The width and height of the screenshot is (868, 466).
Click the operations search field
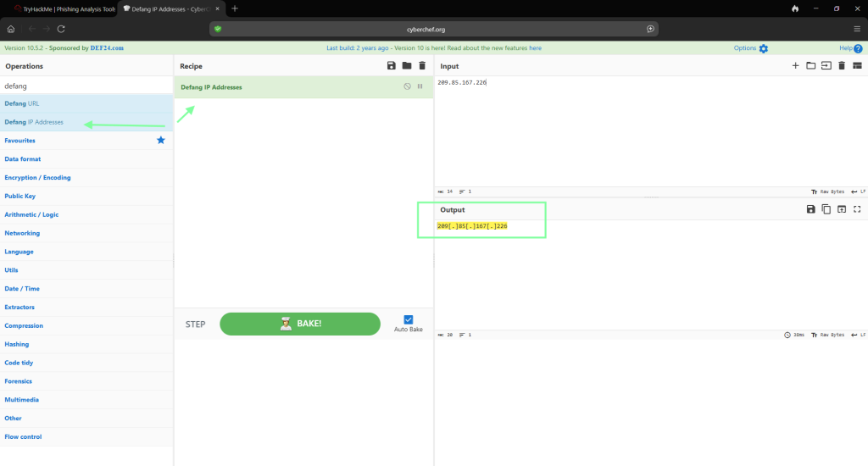(85, 86)
